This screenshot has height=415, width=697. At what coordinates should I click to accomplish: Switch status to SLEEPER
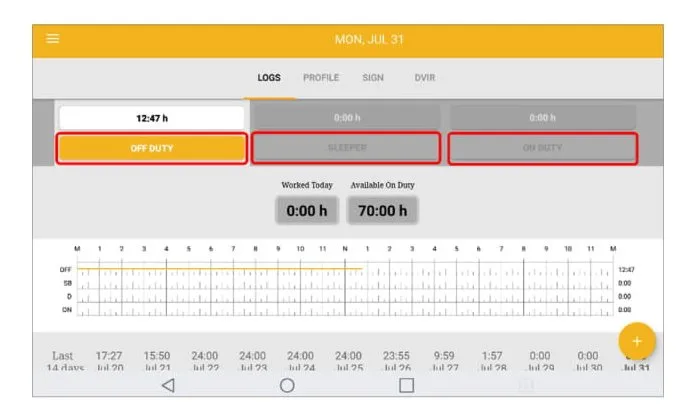(x=346, y=148)
